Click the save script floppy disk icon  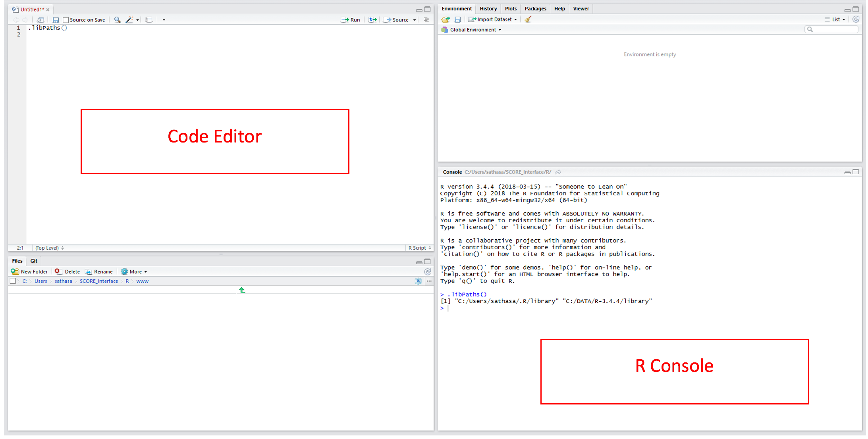click(x=56, y=20)
